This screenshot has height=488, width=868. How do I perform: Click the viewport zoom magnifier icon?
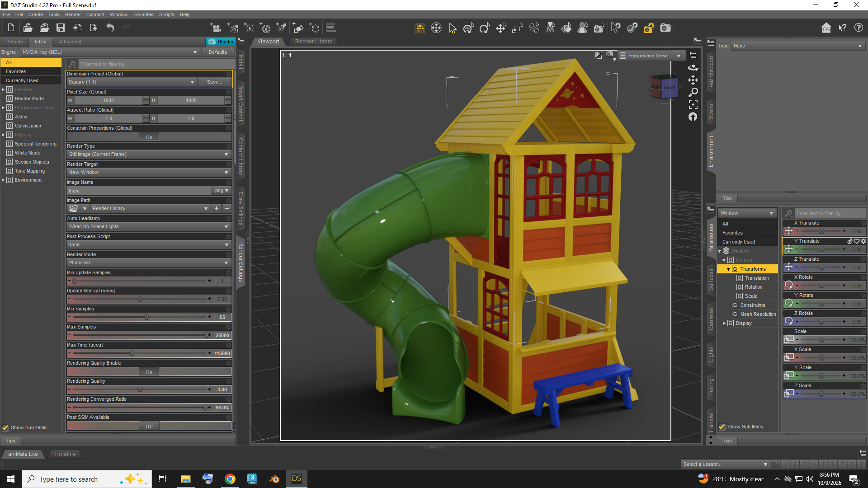[693, 92]
